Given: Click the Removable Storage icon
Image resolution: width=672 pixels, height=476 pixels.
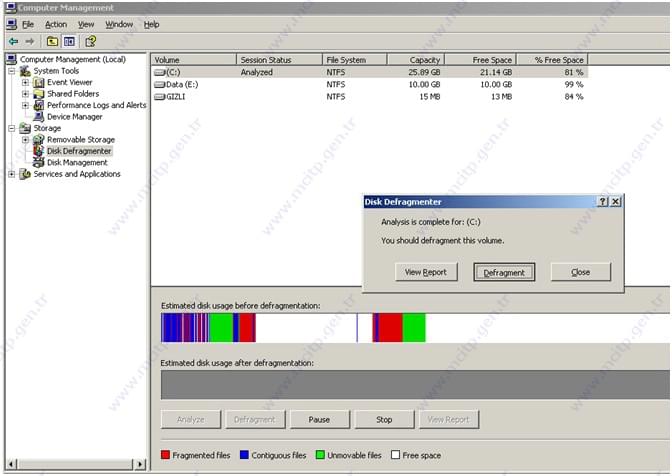Looking at the screenshot, I should click(39, 140).
